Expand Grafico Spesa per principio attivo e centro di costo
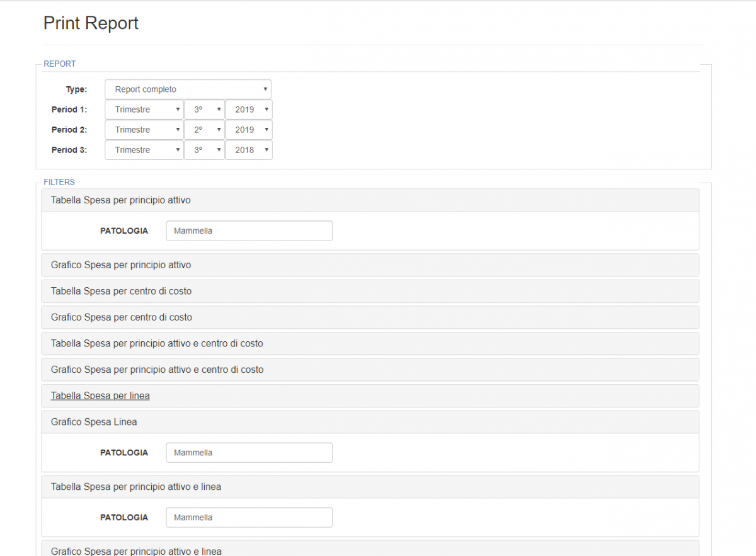The height and width of the screenshot is (556, 756). click(x=157, y=370)
